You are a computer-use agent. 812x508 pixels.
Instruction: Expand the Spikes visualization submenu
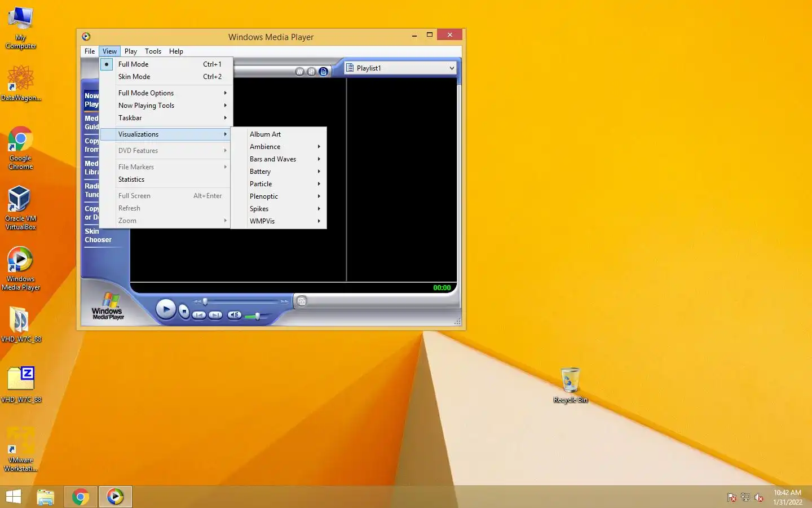pos(279,209)
